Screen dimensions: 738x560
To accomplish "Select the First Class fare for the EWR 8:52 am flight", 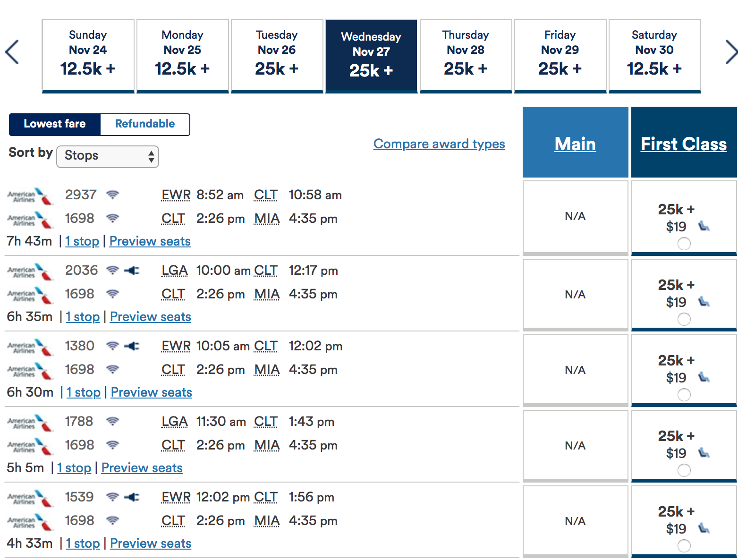I will [x=684, y=244].
